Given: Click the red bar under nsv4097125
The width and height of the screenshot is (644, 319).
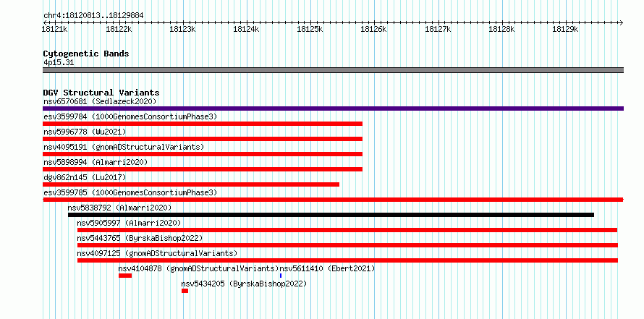Looking at the screenshot, I should 347,260.
